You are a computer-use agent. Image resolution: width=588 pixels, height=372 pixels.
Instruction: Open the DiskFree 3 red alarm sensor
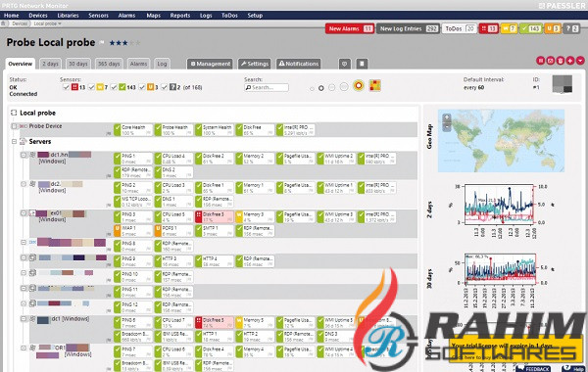(x=215, y=217)
